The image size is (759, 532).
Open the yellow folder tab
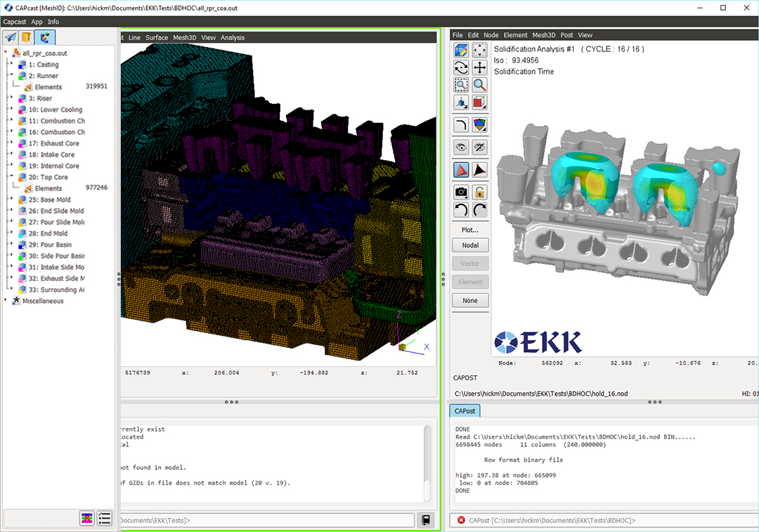[x=27, y=37]
